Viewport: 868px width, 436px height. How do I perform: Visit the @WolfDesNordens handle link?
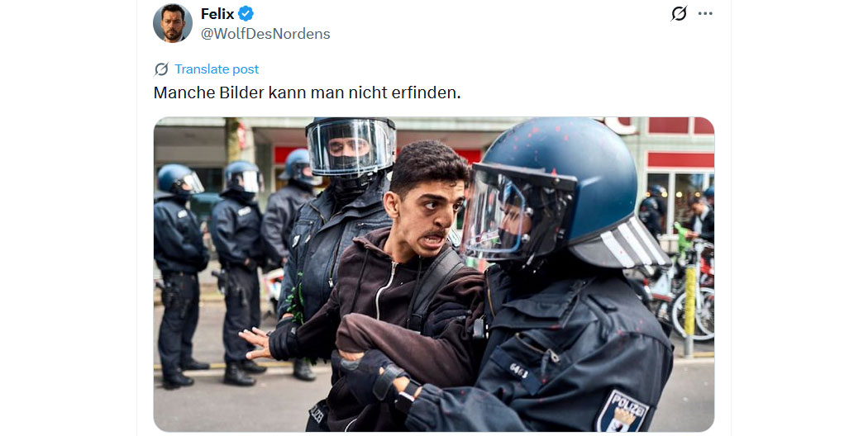(x=265, y=34)
